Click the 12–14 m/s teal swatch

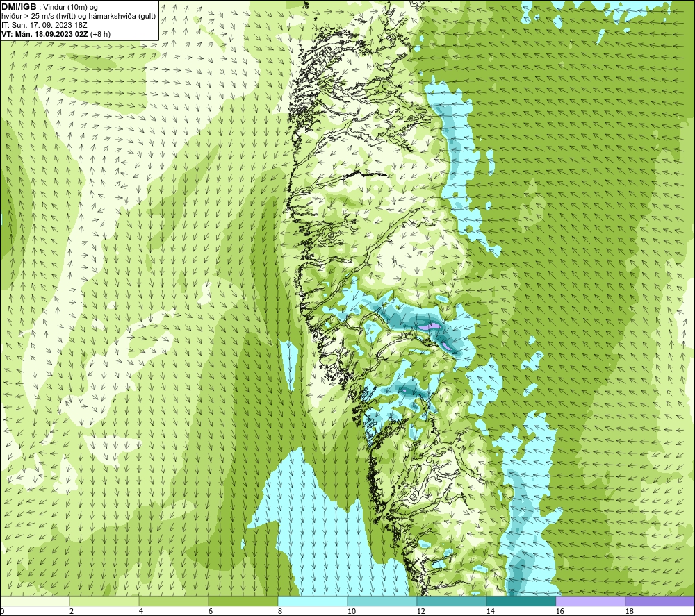(452, 601)
